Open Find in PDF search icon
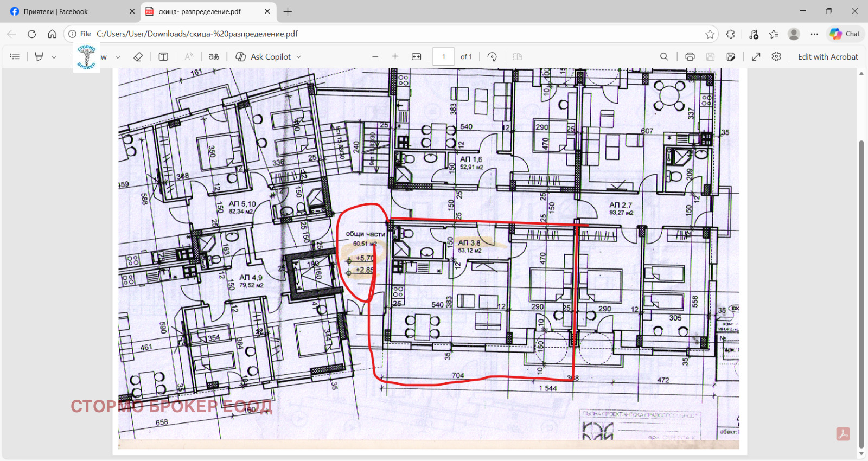The height and width of the screenshot is (461, 868). click(x=664, y=56)
